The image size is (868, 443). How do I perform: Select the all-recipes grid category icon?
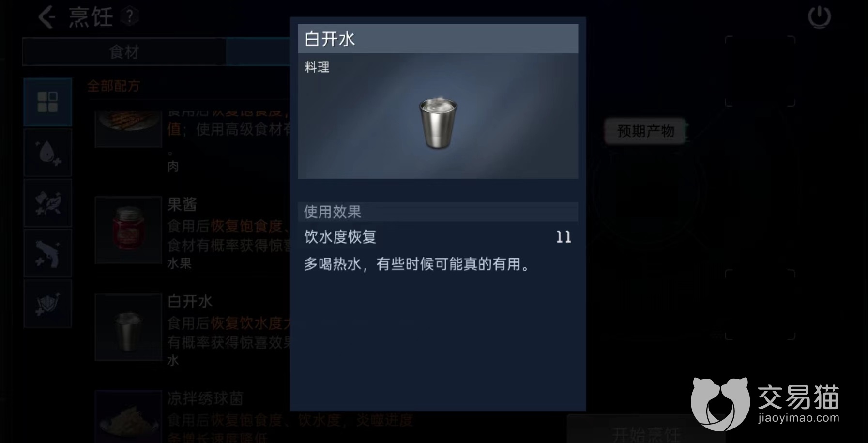click(x=47, y=102)
